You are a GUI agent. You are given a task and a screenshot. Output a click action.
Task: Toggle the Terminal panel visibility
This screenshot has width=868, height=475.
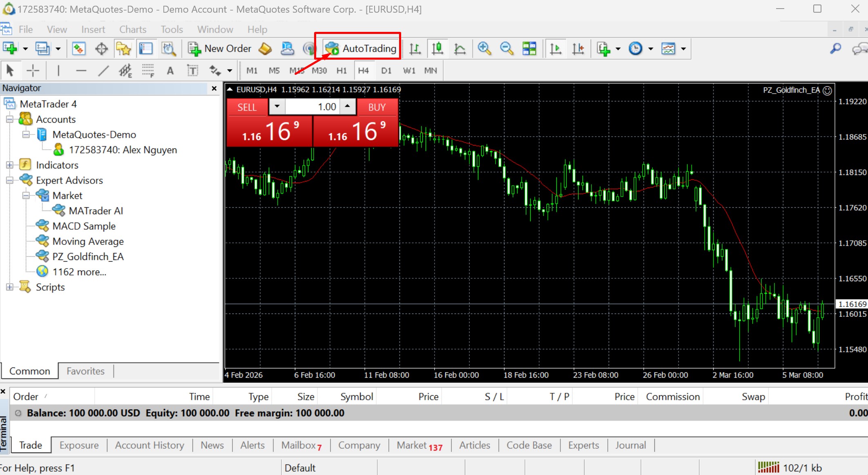click(x=147, y=48)
